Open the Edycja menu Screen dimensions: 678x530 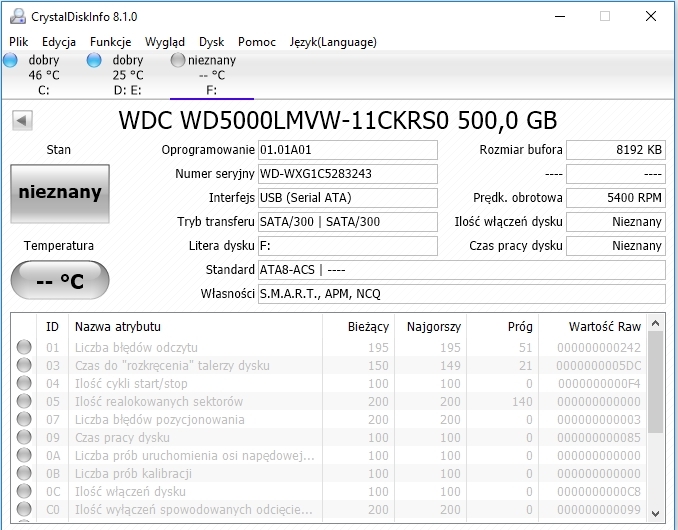pyautogui.click(x=59, y=42)
